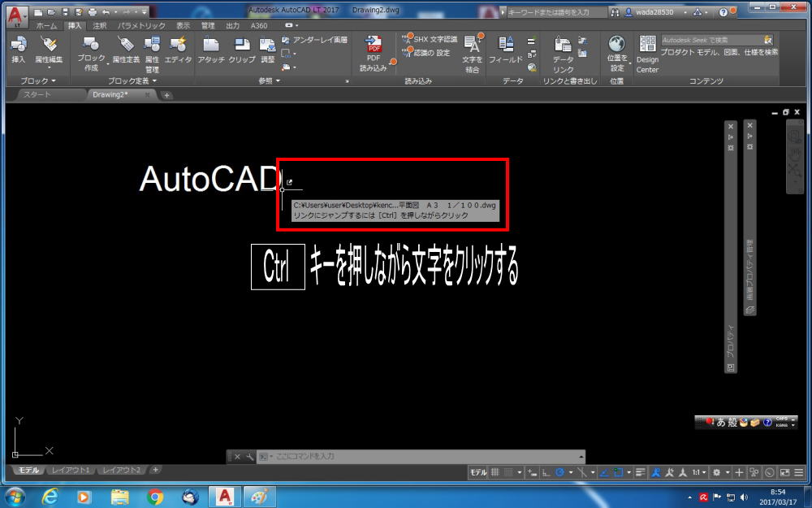Insert a フィールド field
Image resolution: width=812 pixels, height=508 pixels.
coord(506,50)
